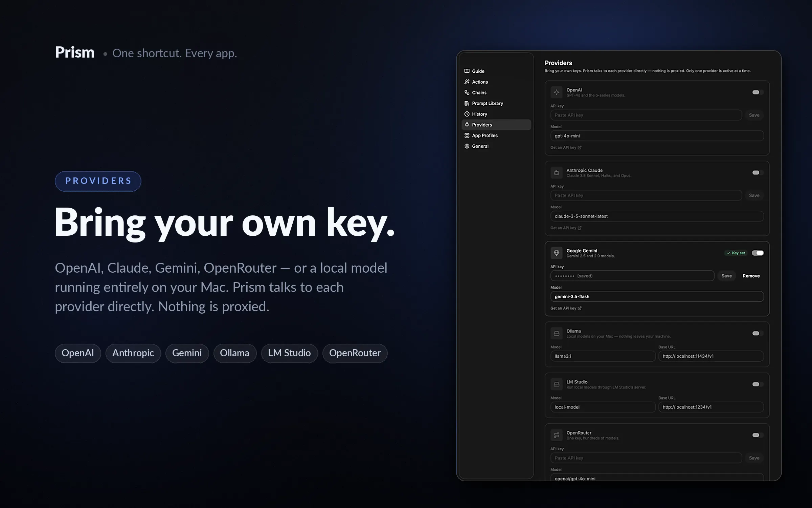The image size is (812, 508).
Task: Click the History clock icon
Action: 467,114
